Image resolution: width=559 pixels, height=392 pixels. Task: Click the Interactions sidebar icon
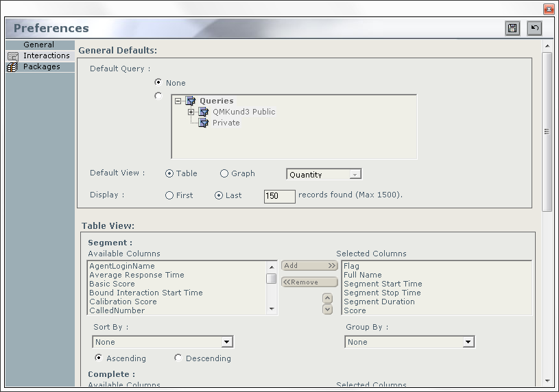12,56
